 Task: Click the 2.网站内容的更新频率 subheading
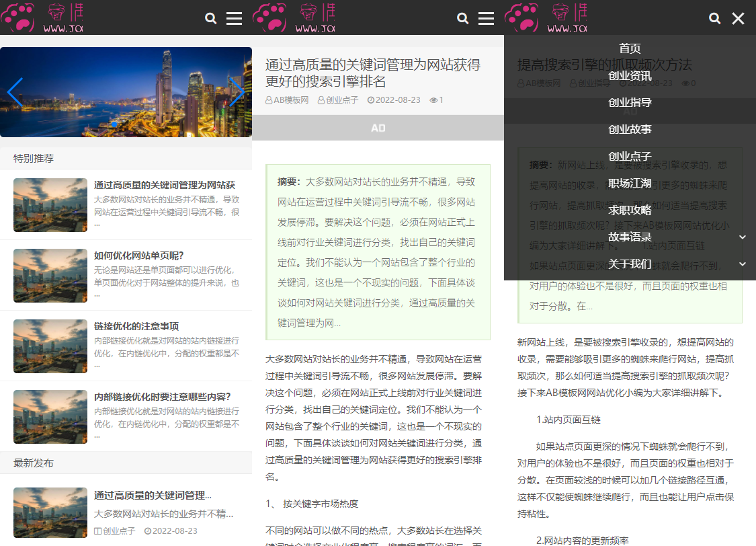tap(583, 541)
